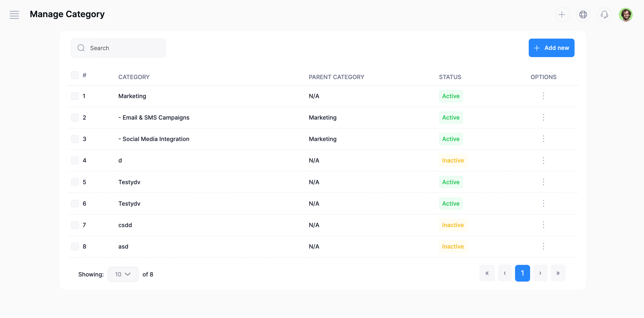This screenshot has width=644, height=318.
Task: Open three-dot options for asd row
Action: coord(543,246)
